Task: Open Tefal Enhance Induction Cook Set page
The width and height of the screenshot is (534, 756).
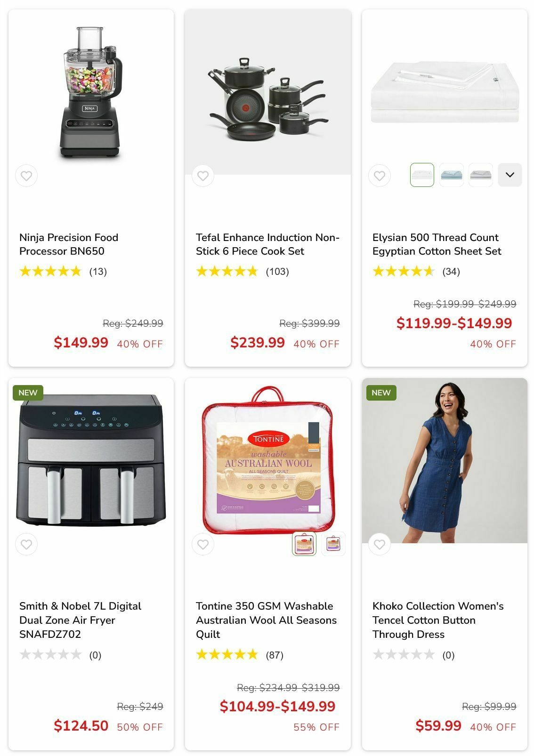Action: coord(267,244)
